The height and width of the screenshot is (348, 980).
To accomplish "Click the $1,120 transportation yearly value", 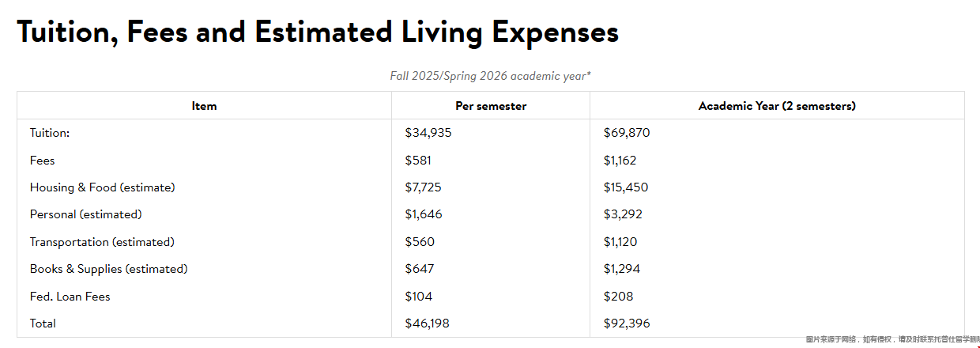I will (x=620, y=242).
